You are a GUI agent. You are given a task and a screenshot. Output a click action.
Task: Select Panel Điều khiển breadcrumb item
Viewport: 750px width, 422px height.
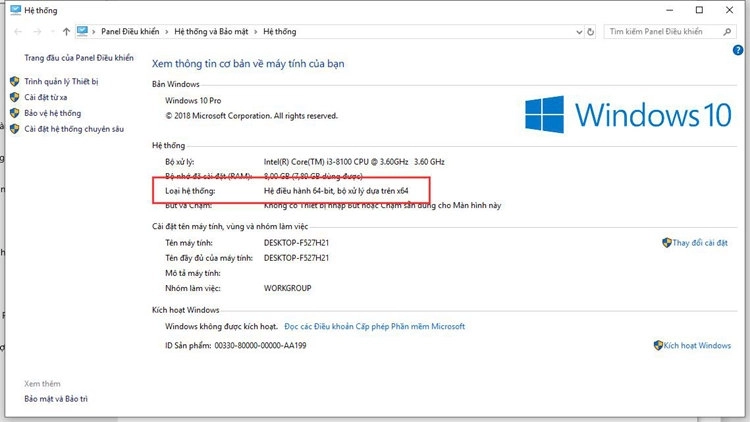130,31
